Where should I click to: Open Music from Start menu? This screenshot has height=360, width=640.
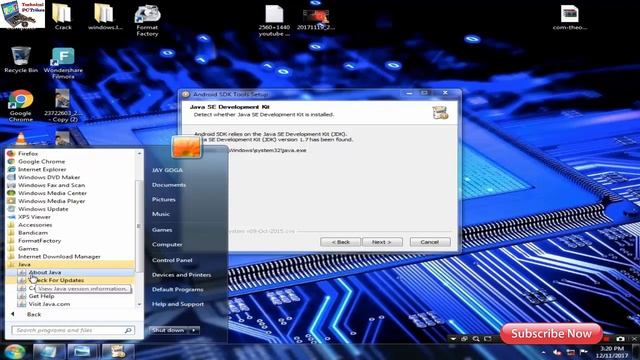[161, 214]
